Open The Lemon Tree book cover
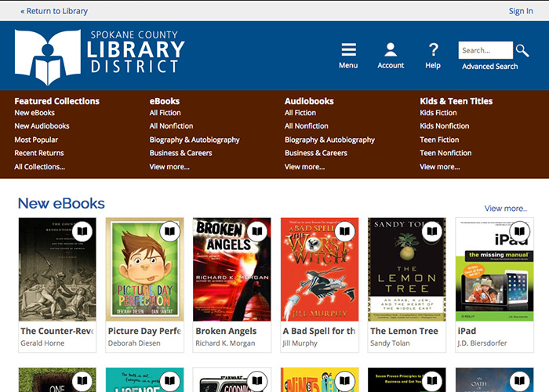Image resolution: width=549 pixels, height=392 pixels. 407,269
